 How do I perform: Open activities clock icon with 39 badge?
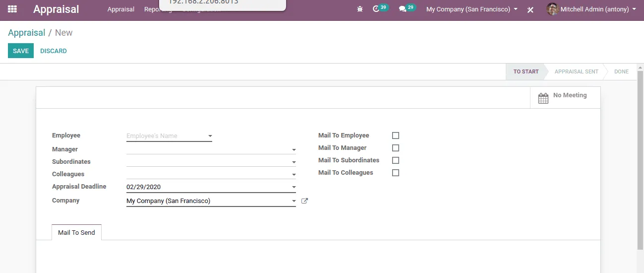[380, 8]
